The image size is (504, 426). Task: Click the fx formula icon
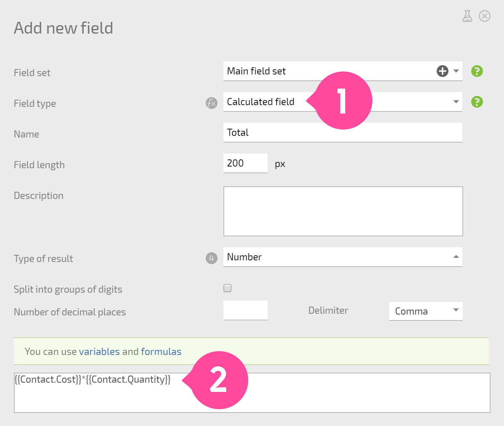[212, 103]
